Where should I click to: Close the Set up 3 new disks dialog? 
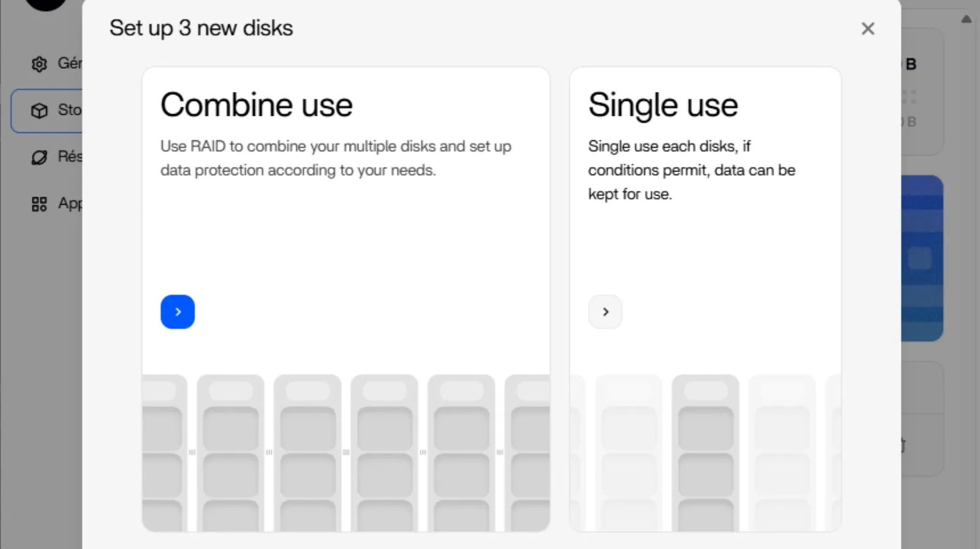click(867, 29)
